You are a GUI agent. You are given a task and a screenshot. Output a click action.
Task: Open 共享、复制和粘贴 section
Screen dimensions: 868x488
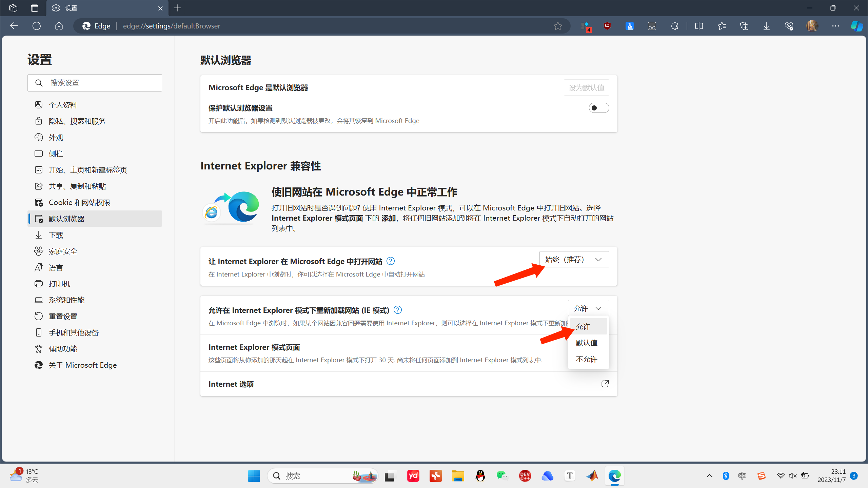tap(95, 186)
